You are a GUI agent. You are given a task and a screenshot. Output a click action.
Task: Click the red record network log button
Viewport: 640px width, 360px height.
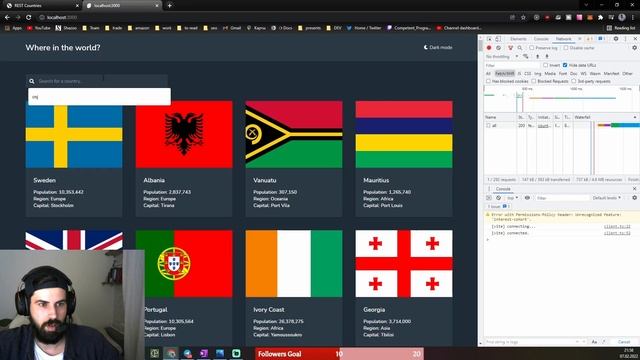click(x=489, y=48)
